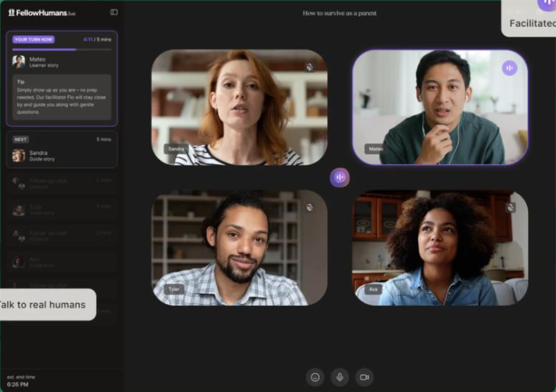This screenshot has width=556, height=392.
Task: Select Ava's video tile
Action: [440, 248]
